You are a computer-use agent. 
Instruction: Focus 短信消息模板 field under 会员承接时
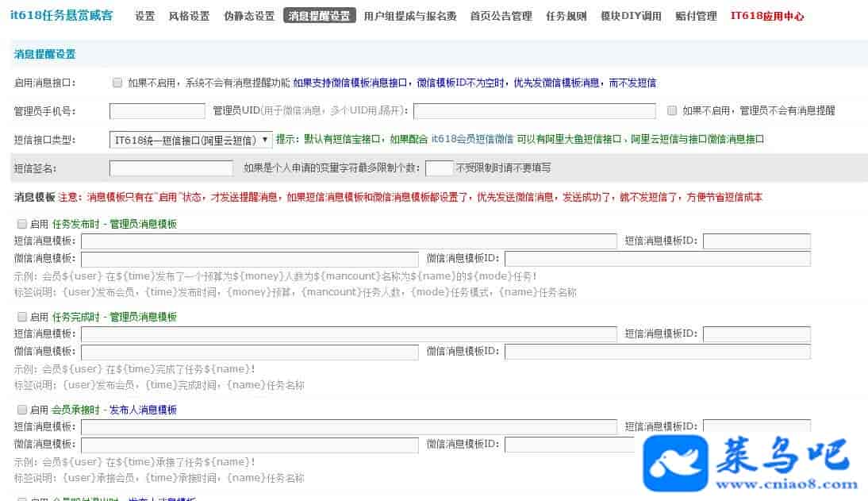pos(349,426)
